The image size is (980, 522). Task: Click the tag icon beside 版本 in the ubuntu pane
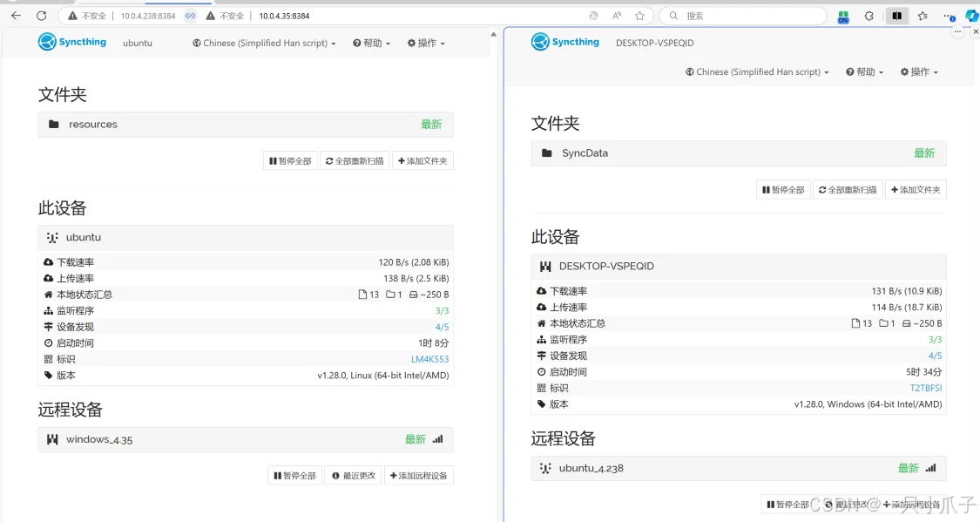(48, 375)
